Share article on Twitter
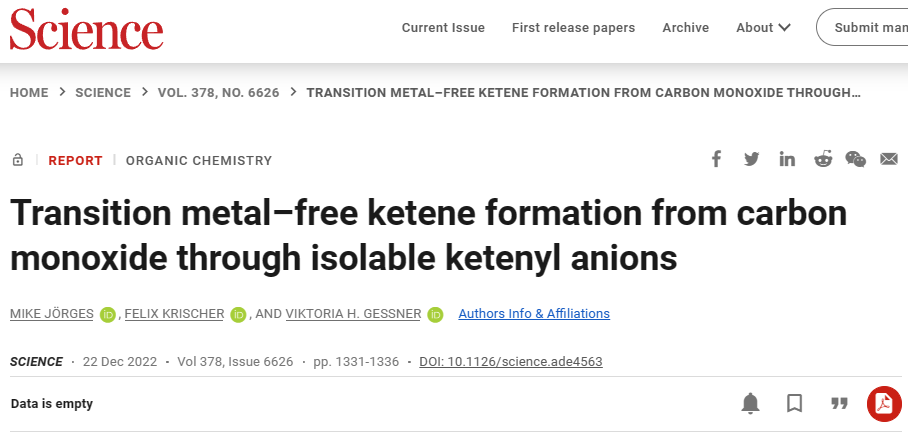908x438 pixels. click(x=752, y=159)
